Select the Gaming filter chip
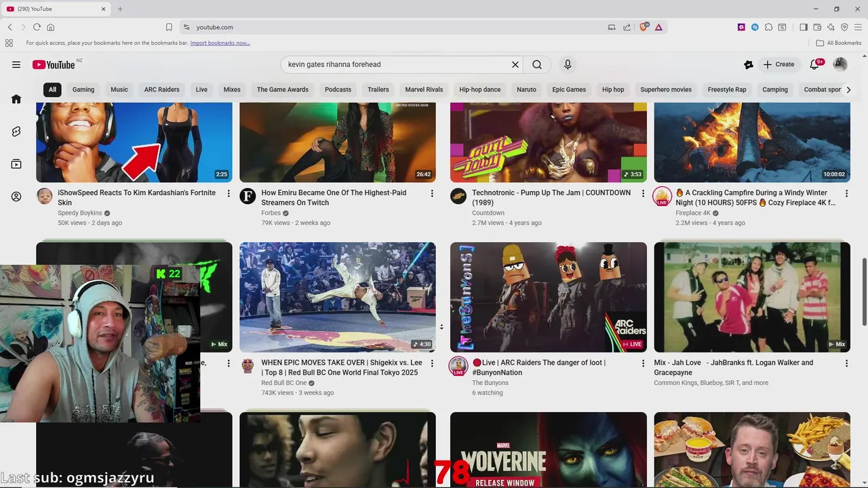Screen dimensions: 868x488 pos(83,89)
